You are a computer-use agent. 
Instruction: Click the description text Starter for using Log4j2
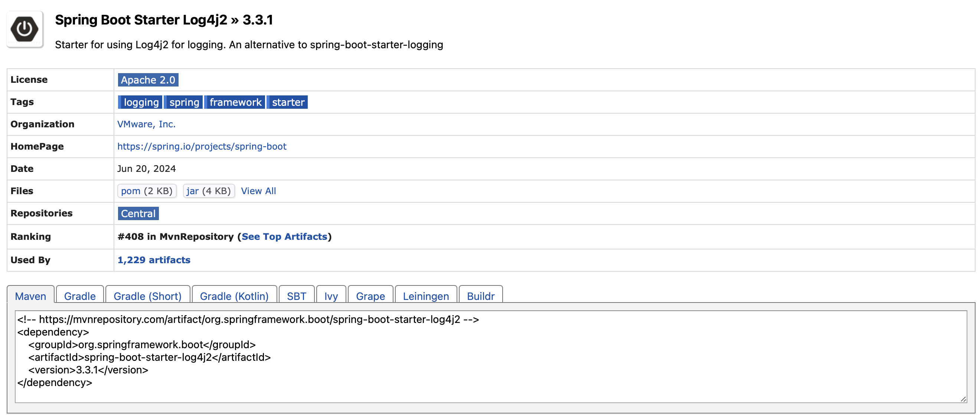tap(249, 45)
